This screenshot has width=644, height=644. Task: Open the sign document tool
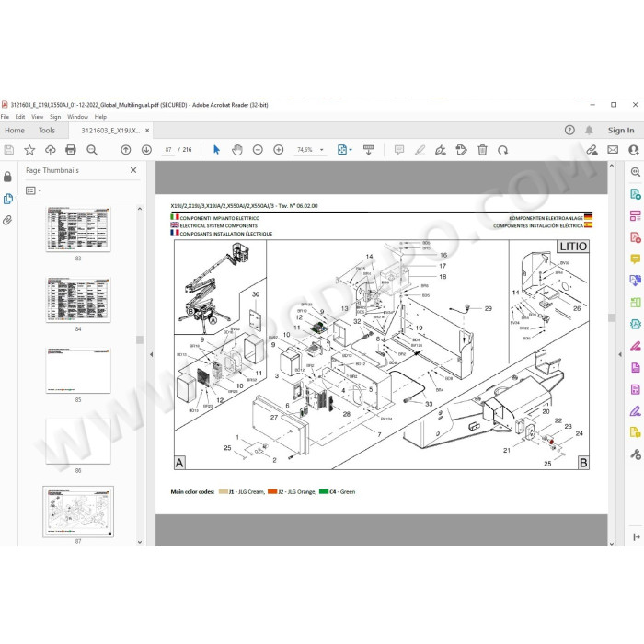441,150
